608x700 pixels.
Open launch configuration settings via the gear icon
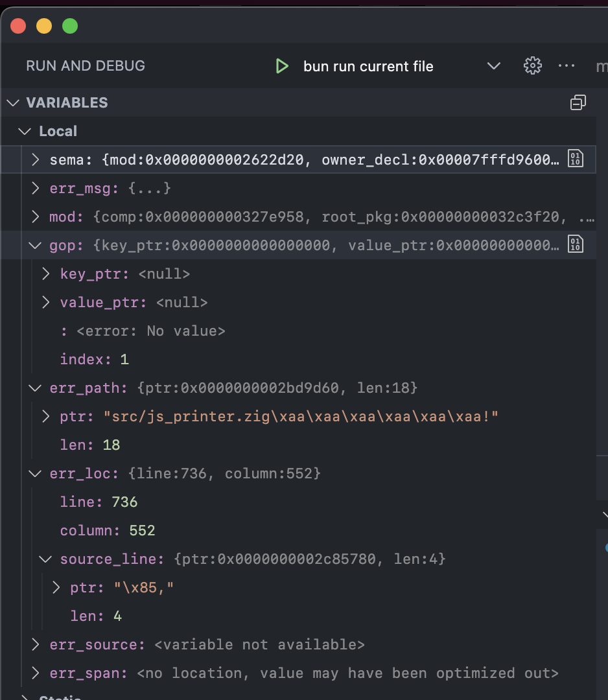click(x=532, y=65)
